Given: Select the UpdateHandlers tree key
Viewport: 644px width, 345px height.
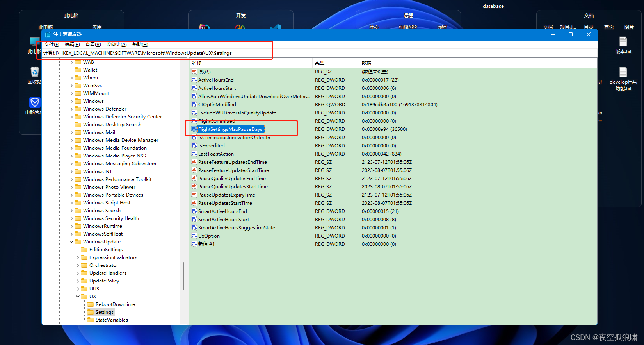Looking at the screenshot, I should (x=108, y=273).
